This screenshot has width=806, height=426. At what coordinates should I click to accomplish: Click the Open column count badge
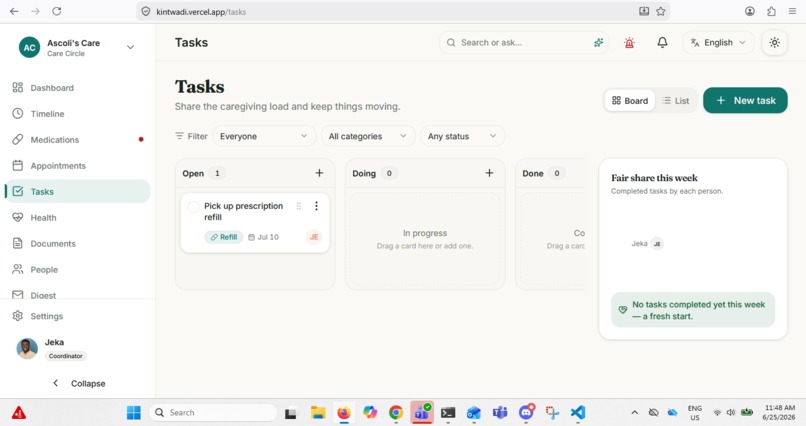coord(217,173)
